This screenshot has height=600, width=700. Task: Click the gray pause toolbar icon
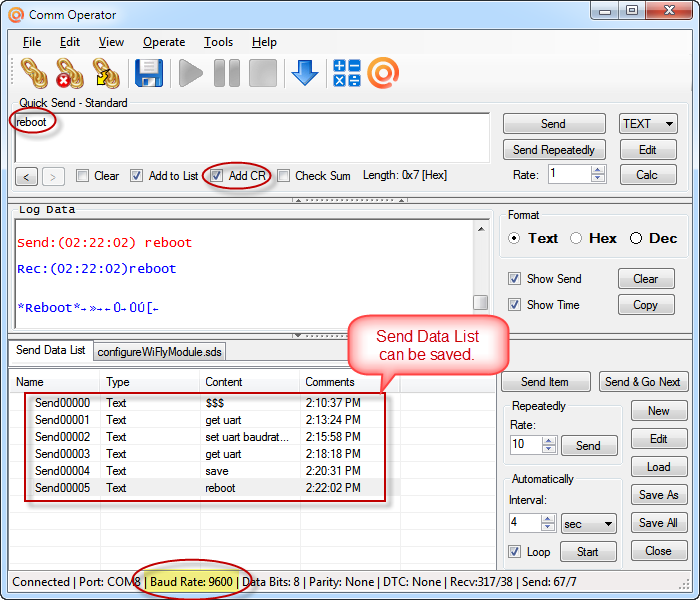[x=227, y=73]
